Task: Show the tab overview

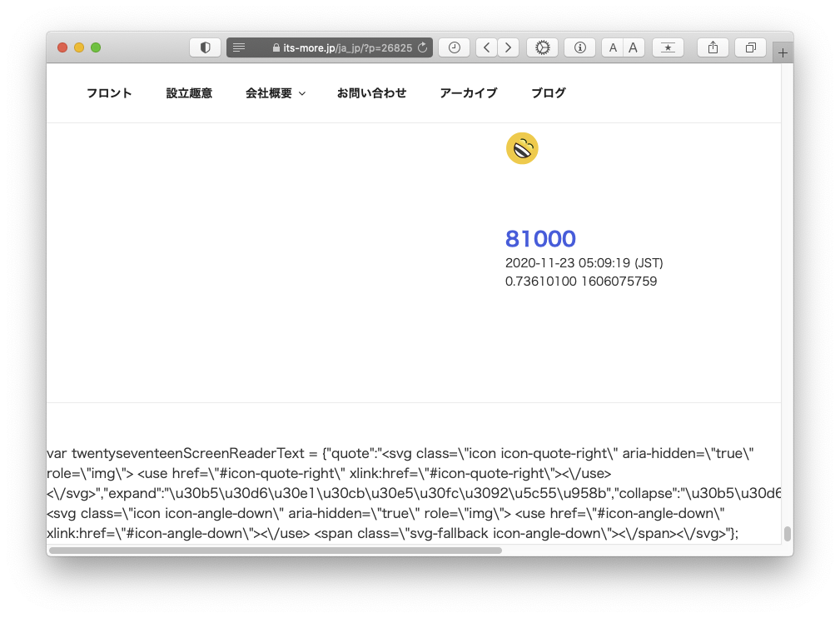Action: [750, 47]
